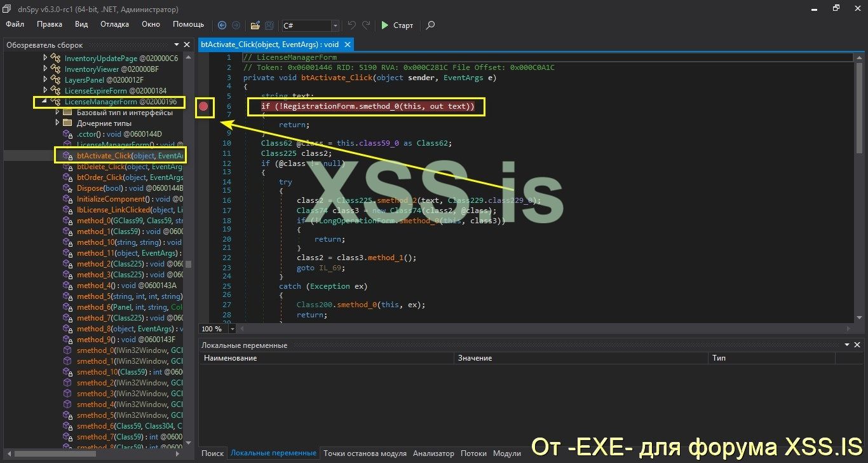The width and height of the screenshot is (868, 463).
Task: Click the folder icon beside Дочерние типы
Action: [x=67, y=123]
